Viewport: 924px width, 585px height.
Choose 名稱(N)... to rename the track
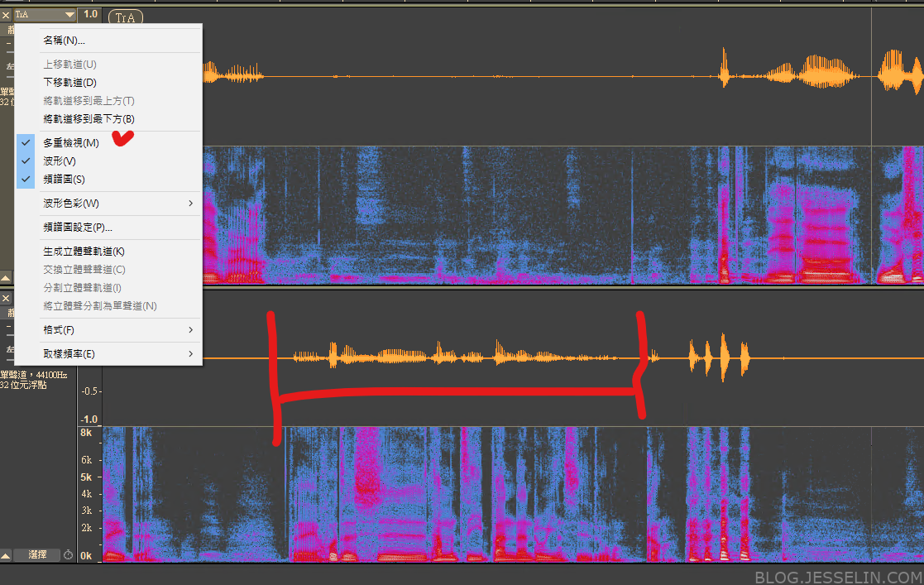point(108,41)
